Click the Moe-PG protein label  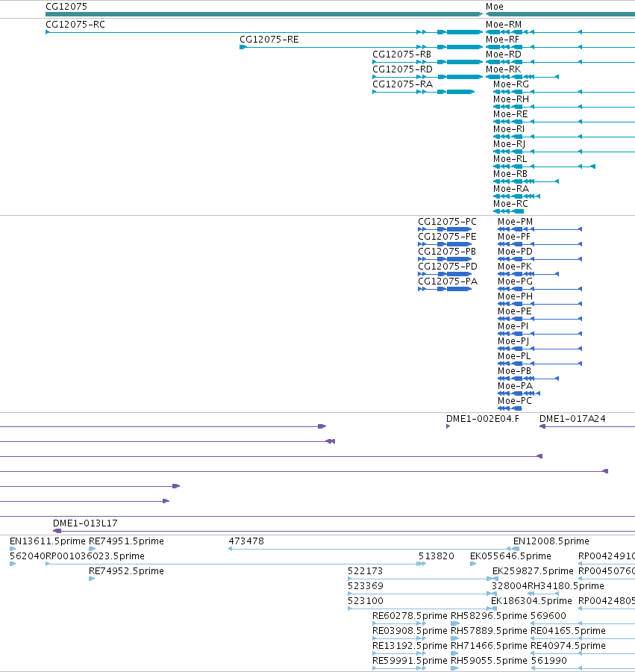tap(516, 281)
